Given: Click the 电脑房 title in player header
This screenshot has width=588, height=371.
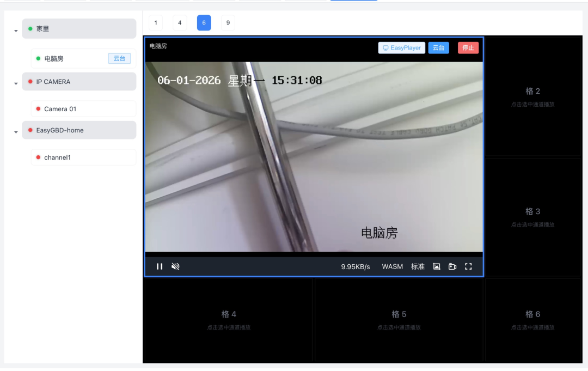Looking at the screenshot, I should tap(158, 46).
